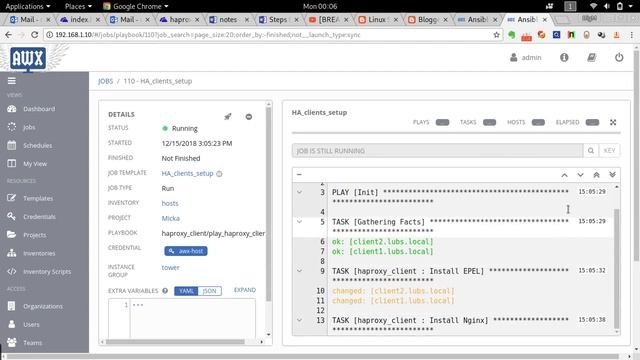Viewport: 640px width, 360px height.
Task: Collapse all output with minus button
Action: coord(299,175)
